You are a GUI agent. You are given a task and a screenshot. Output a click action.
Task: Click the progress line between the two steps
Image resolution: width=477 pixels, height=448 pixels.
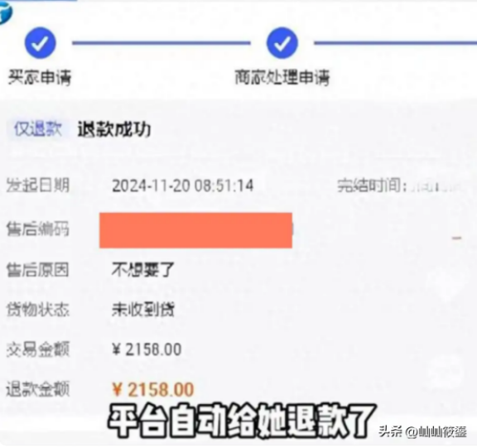pyautogui.click(x=161, y=43)
